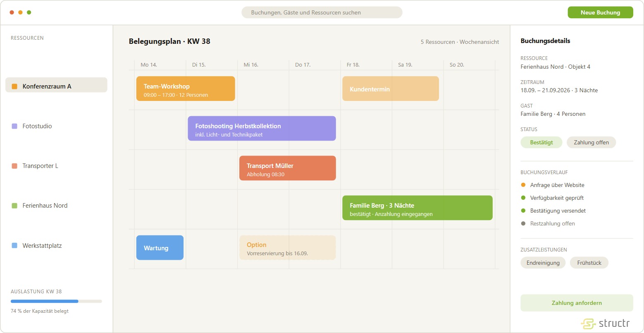
Task: Click the orange Konferenzraum A color square
Action: (x=14, y=86)
